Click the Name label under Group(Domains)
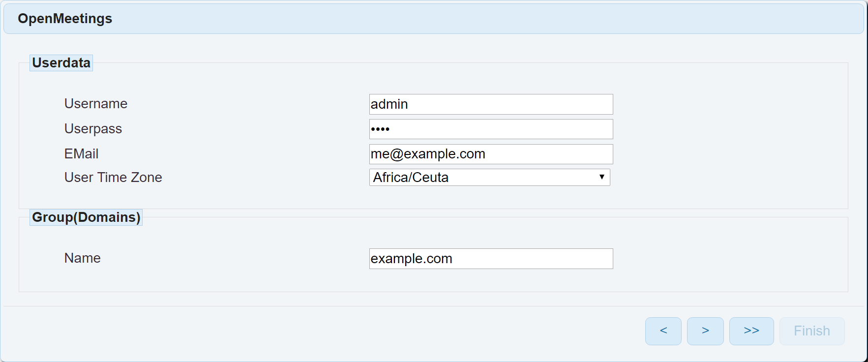Screen dimensions: 868x362 (82, 258)
